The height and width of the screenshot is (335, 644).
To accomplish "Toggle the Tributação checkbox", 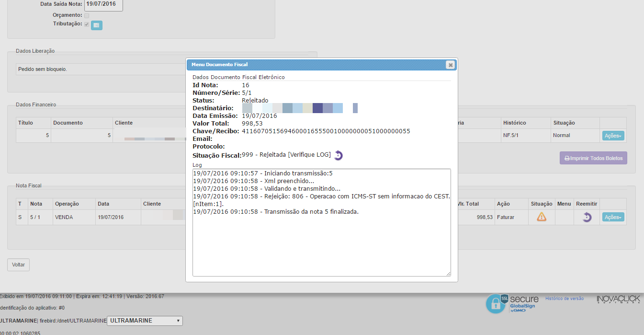I will pos(87,24).
